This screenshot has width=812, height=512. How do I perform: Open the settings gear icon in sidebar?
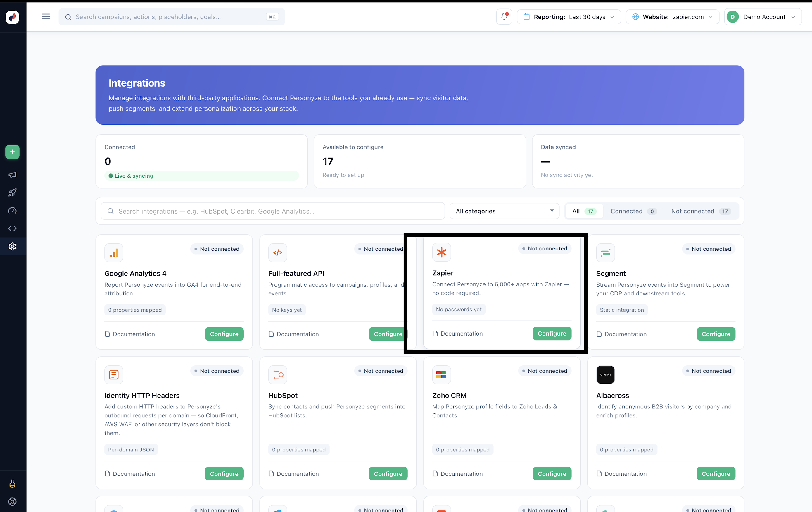[13, 246]
